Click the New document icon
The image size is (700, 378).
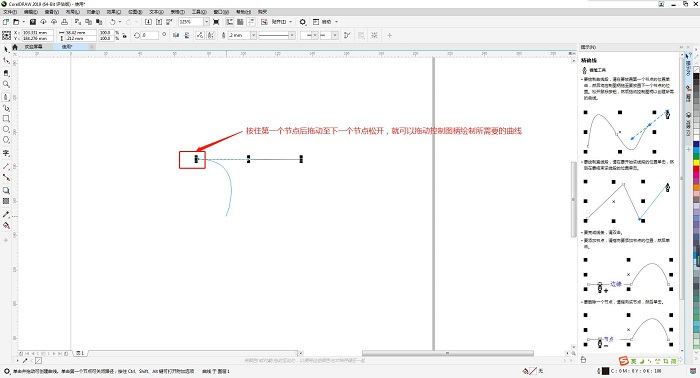pyautogui.click(x=6, y=21)
